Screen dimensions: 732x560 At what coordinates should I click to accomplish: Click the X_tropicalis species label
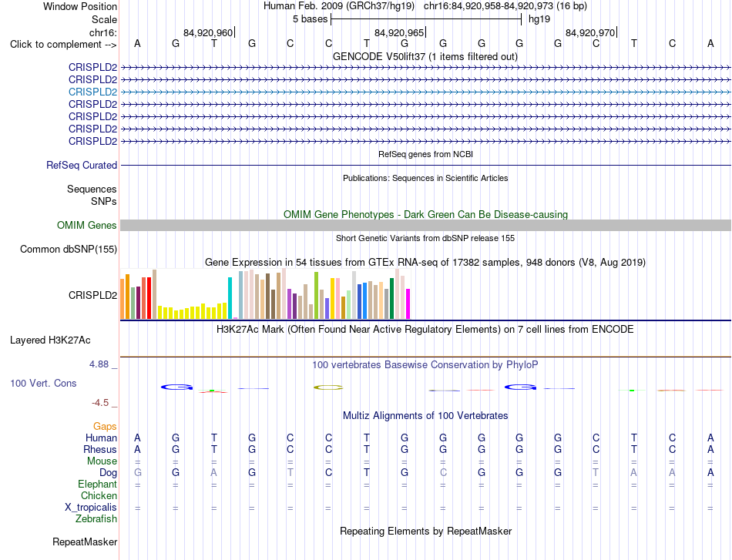tap(91, 508)
